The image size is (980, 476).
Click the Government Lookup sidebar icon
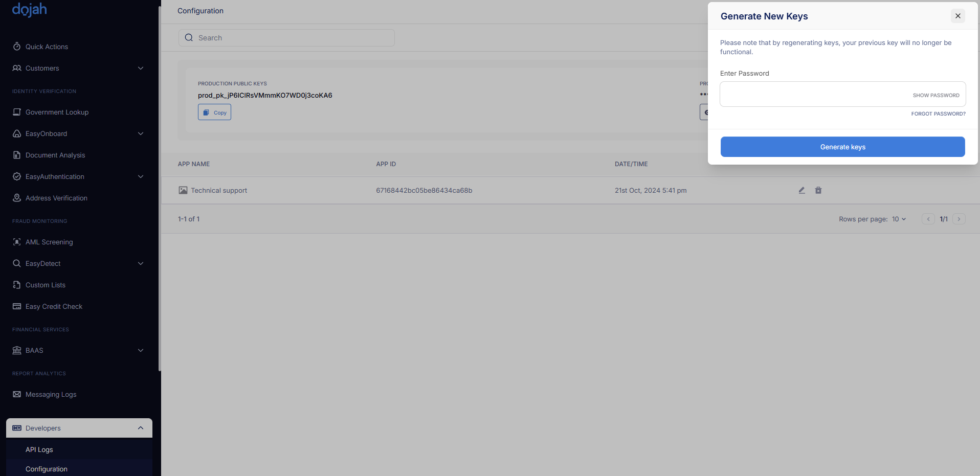17,112
